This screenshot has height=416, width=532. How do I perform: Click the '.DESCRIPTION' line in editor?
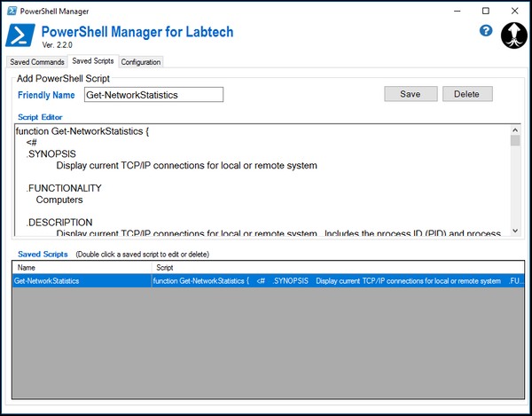click(59, 223)
